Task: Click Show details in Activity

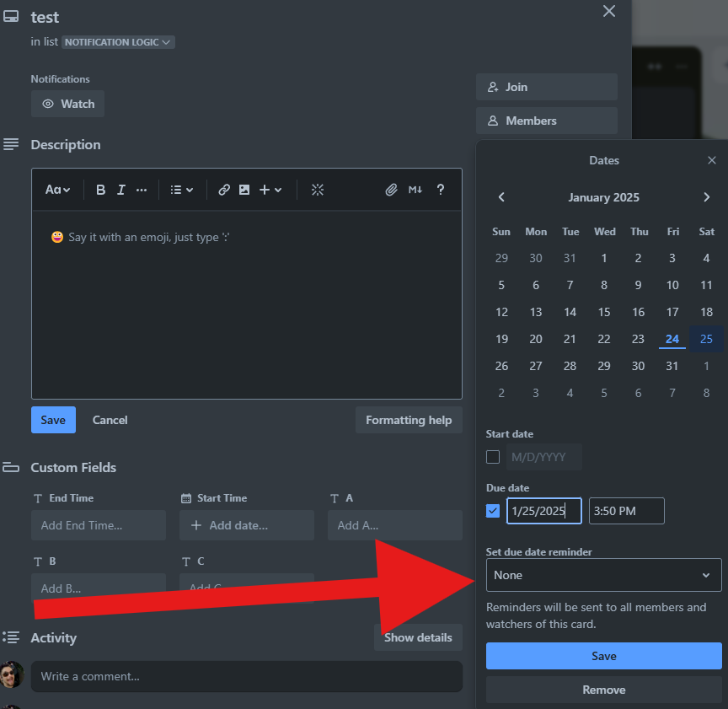Action: click(418, 637)
